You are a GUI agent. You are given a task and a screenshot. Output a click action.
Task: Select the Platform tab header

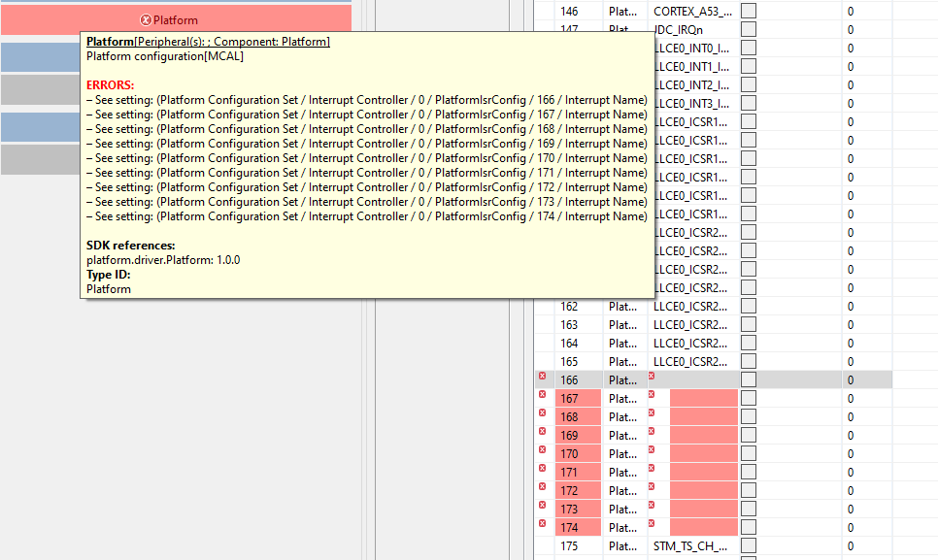pyautogui.click(x=175, y=18)
